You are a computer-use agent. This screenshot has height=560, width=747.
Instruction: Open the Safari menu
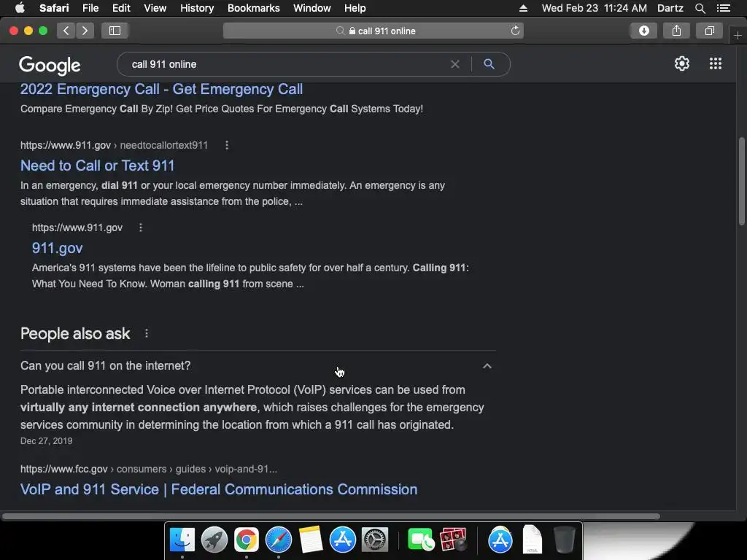coord(54,8)
